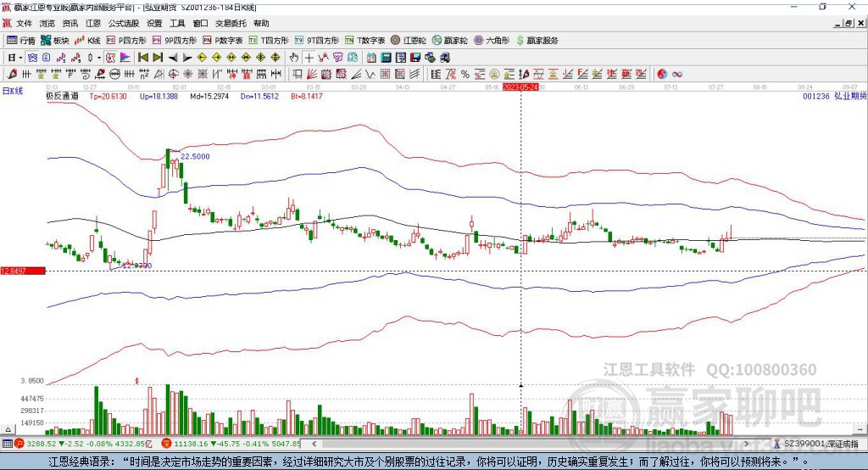Expand the candlestick style dropdown arrow
Screen dimensions: 868x470
(99, 58)
